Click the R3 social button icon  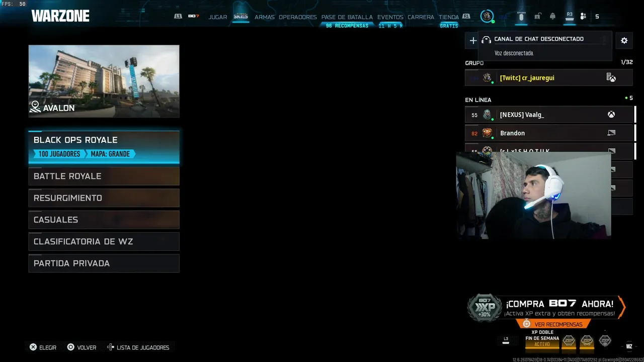(570, 16)
